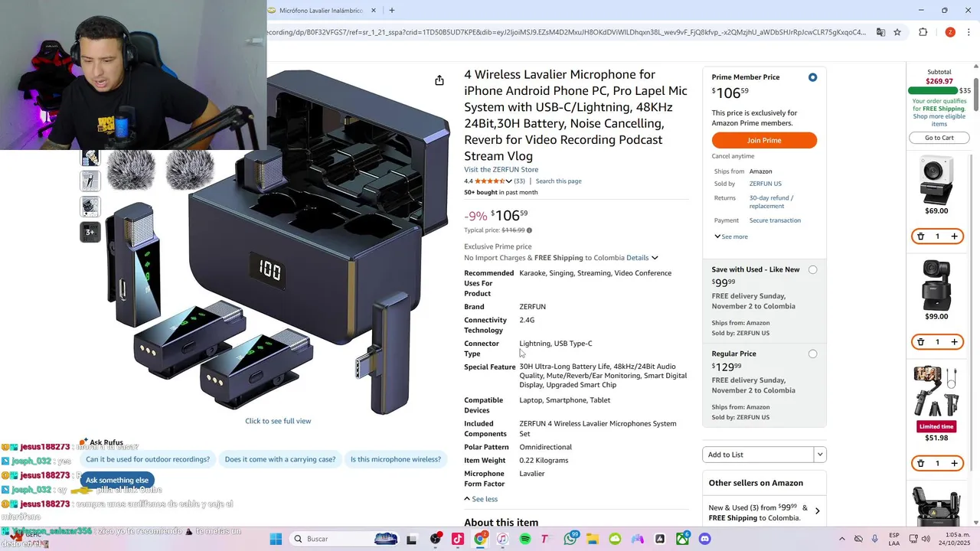Click the Secure transaction link

[775, 220]
